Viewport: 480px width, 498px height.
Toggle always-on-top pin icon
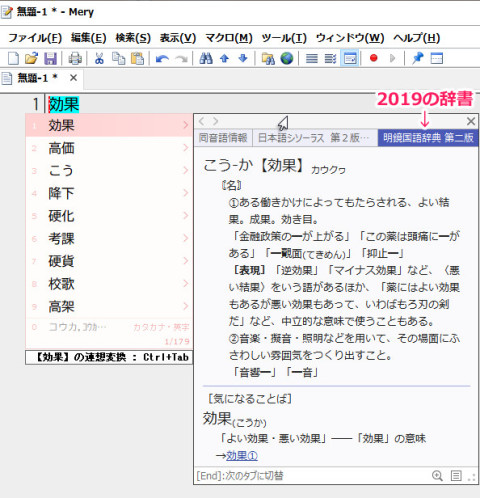point(418,59)
